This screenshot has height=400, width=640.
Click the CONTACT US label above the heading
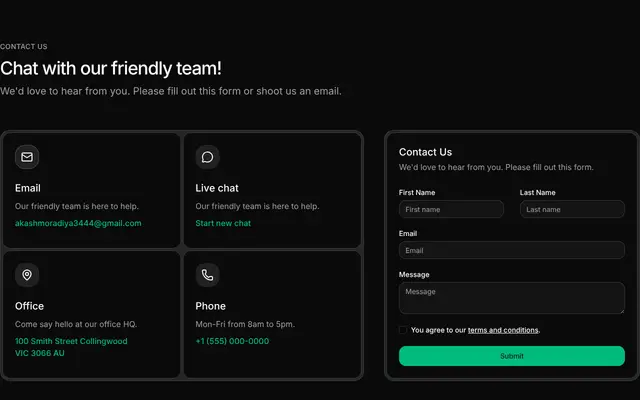[x=24, y=47]
